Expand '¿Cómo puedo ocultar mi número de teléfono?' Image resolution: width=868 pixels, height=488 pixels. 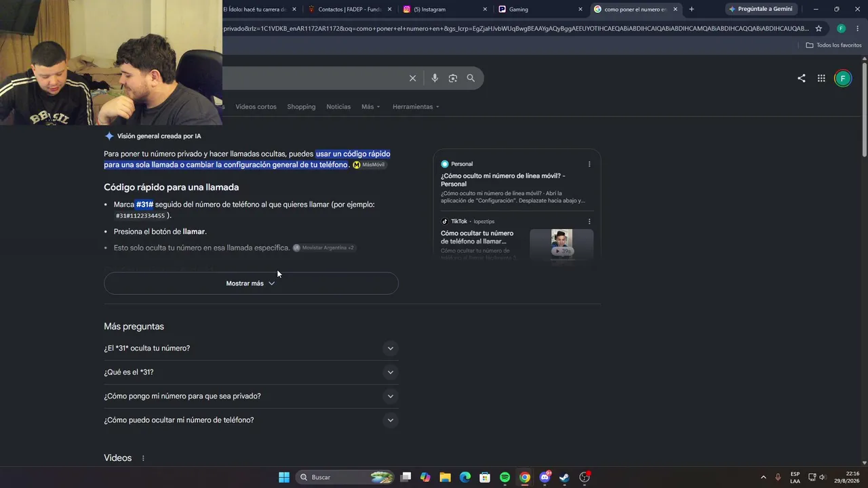(x=251, y=420)
